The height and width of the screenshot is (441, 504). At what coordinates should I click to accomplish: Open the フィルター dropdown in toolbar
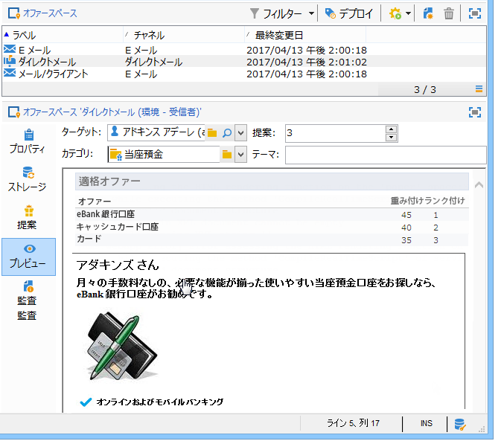pos(282,13)
